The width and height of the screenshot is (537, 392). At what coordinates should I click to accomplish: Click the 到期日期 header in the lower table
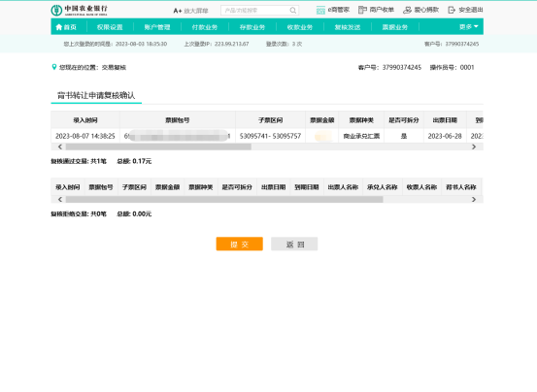tap(307, 187)
